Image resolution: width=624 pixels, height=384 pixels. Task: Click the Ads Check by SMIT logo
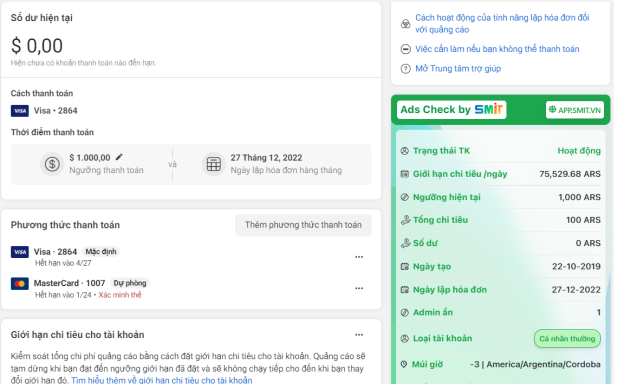coord(451,109)
